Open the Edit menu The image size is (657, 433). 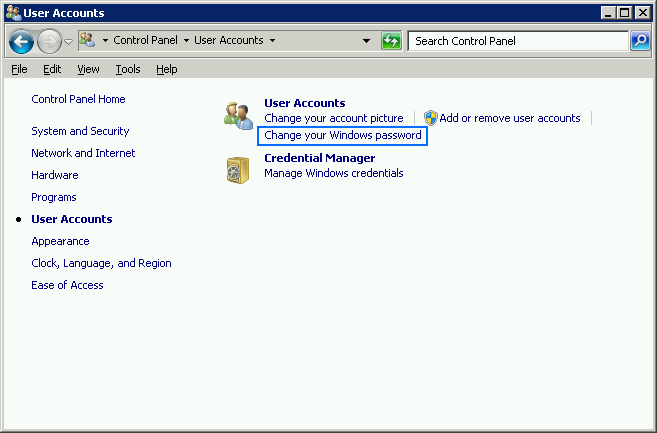click(52, 69)
